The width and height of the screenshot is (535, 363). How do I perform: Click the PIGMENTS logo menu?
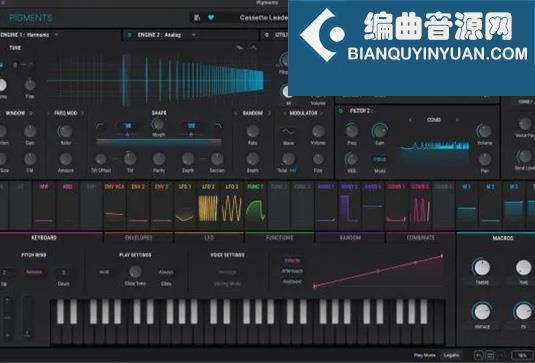[x=31, y=18]
